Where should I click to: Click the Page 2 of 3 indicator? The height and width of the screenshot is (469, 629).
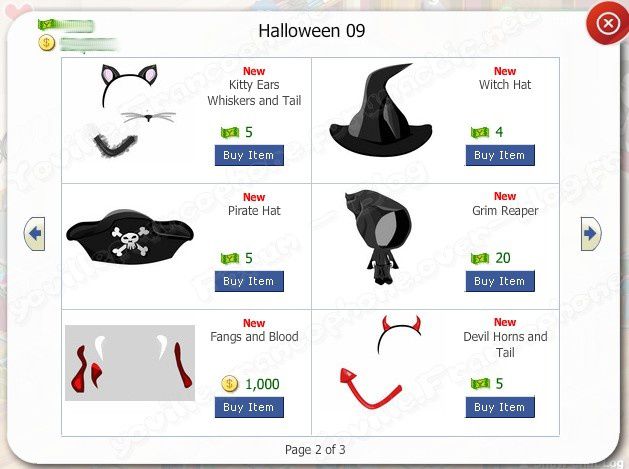[315, 449]
